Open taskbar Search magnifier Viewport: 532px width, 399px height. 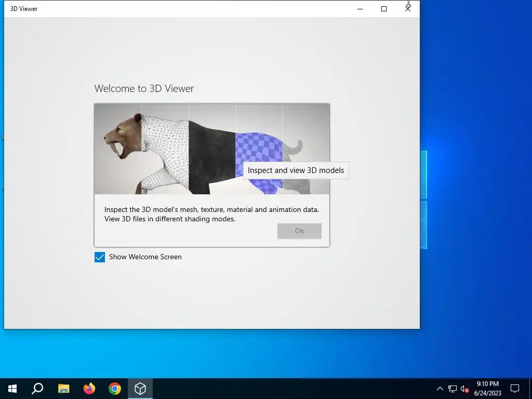click(37, 389)
